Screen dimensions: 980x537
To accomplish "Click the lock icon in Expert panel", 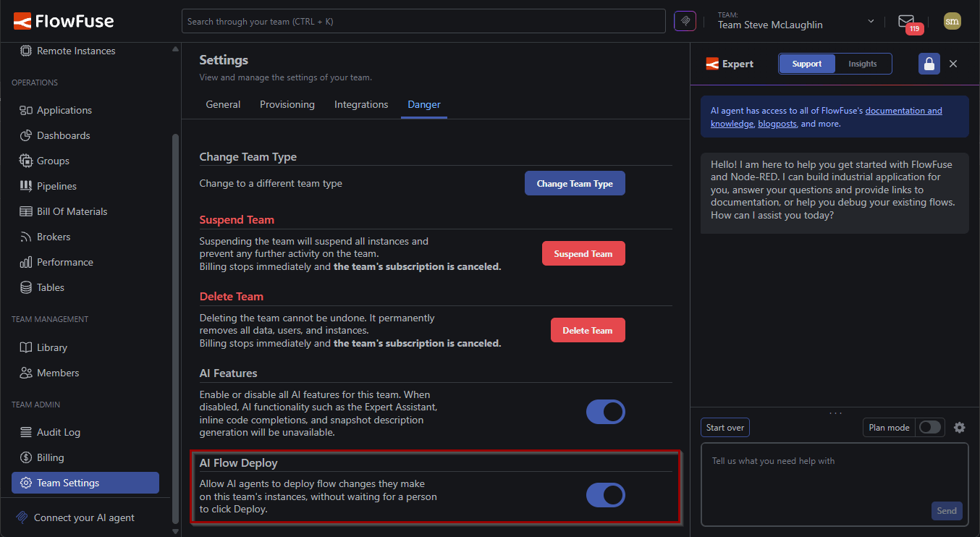I will [929, 64].
